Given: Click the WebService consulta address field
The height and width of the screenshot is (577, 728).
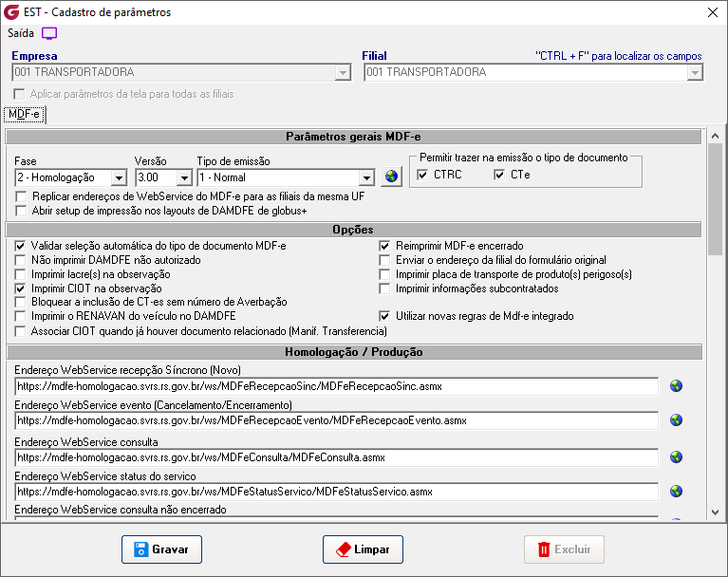Looking at the screenshot, I should coord(337,457).
